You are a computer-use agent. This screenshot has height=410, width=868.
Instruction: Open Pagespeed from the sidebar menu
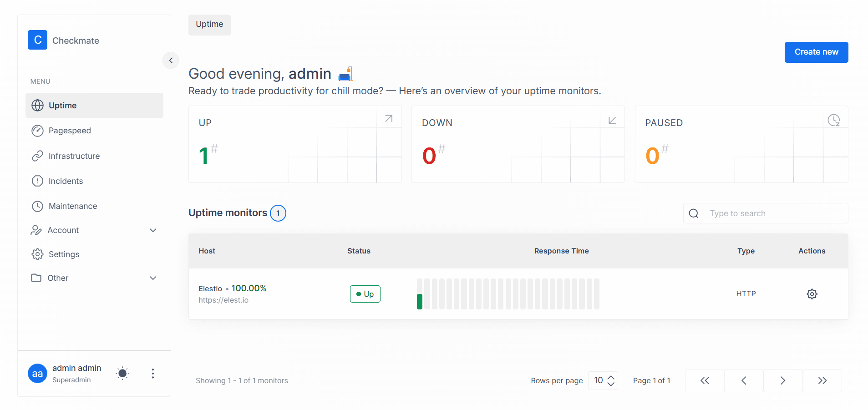coord(70,131)
